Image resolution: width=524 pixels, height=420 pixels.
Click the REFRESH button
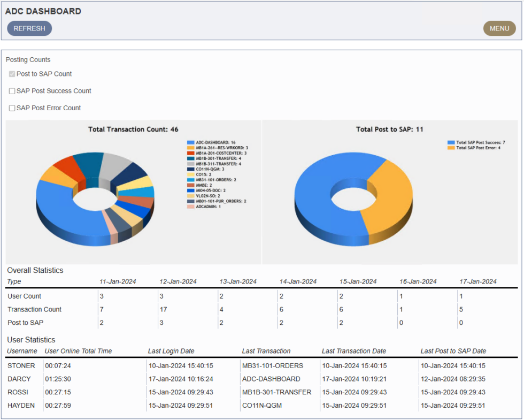(x=29, y=28)
